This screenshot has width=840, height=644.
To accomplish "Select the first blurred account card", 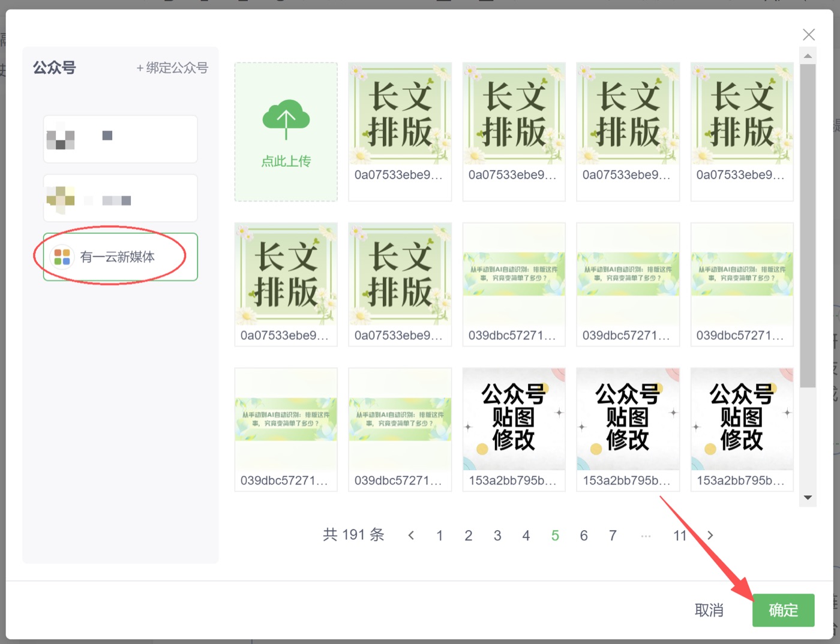I will 121,139.
